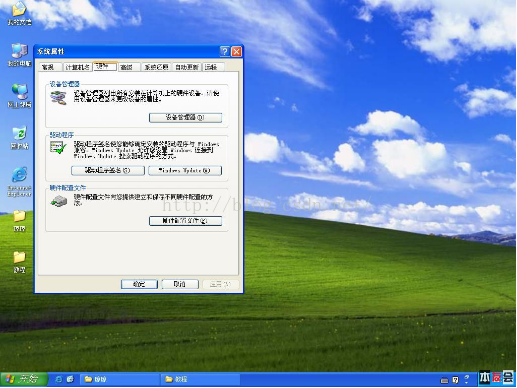Select the bottom-most folder on the desktop
The width and height of the screenshot is (517, 388).
pyautogui.click(x=19, y=262)
